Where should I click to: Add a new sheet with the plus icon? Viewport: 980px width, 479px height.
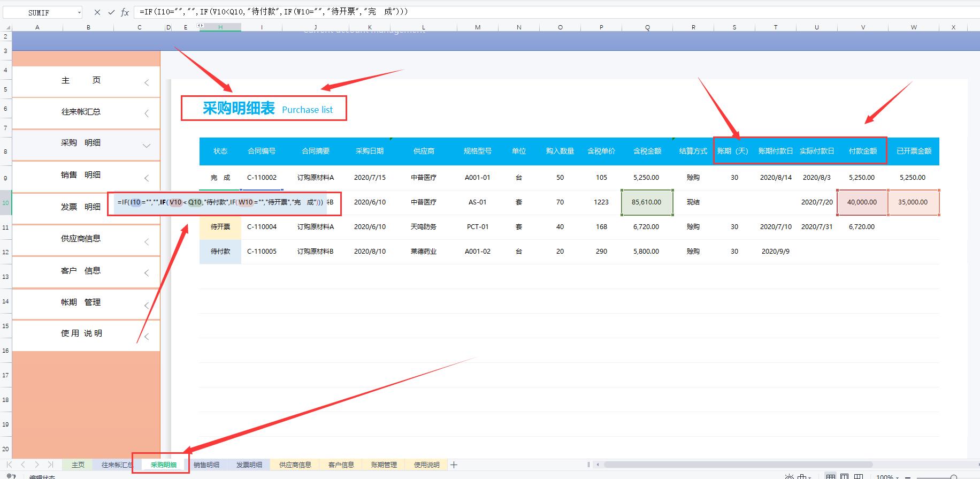[x=454, y=465]
